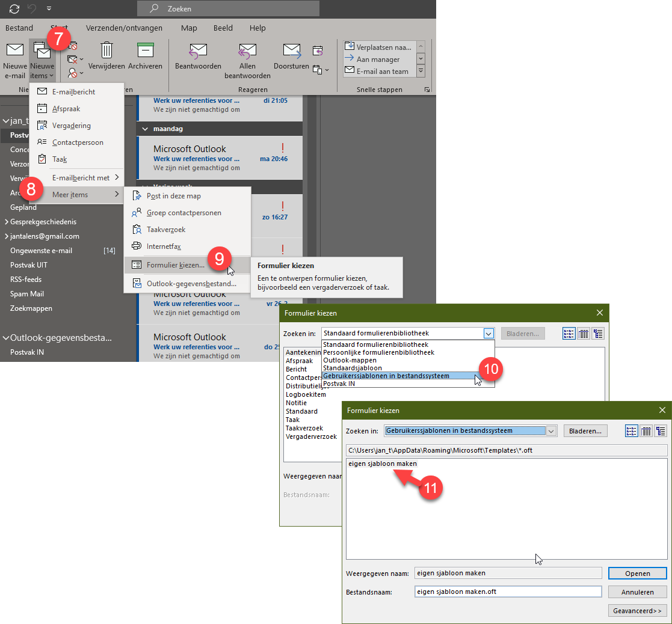
Task: Switch to list view icon, front dialog
Action: pyautogui.click(x=646, y=431)
